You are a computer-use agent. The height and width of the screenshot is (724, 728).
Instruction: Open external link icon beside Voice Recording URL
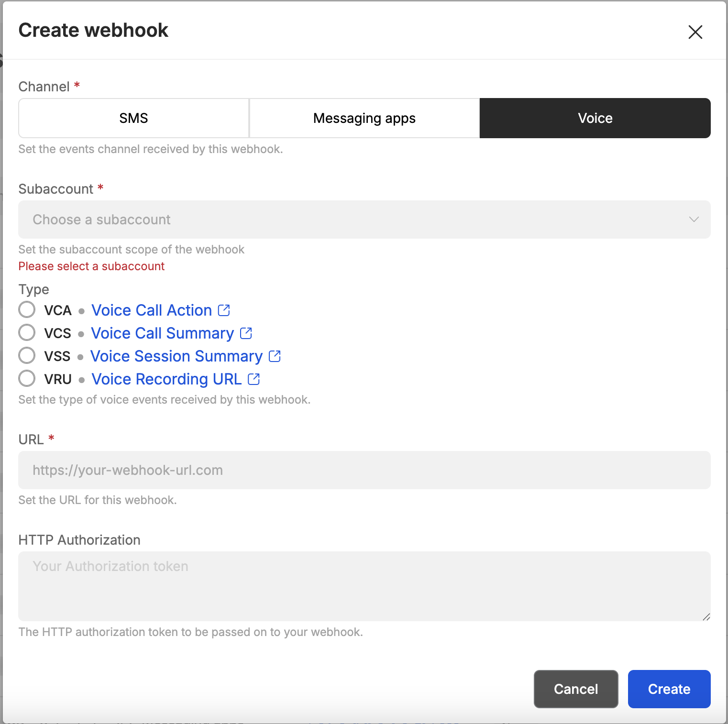coord(254,379)
